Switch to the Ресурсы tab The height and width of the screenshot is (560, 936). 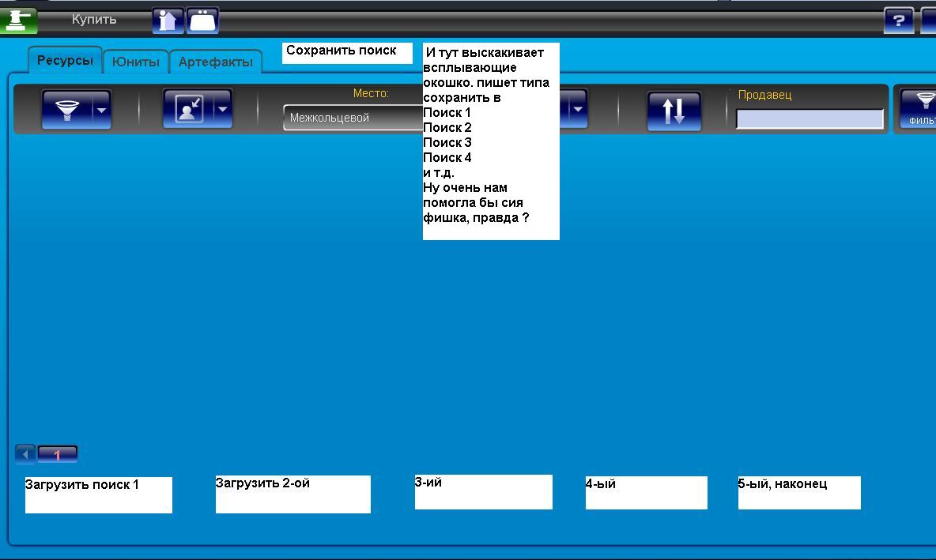65,60
